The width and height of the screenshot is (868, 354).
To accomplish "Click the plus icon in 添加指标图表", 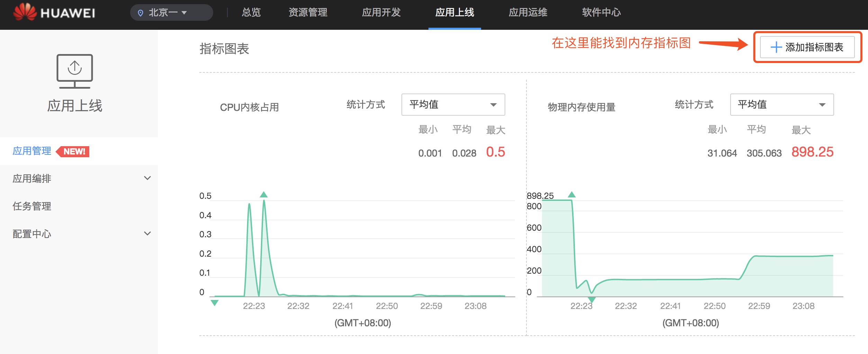I will coord(776,47).
